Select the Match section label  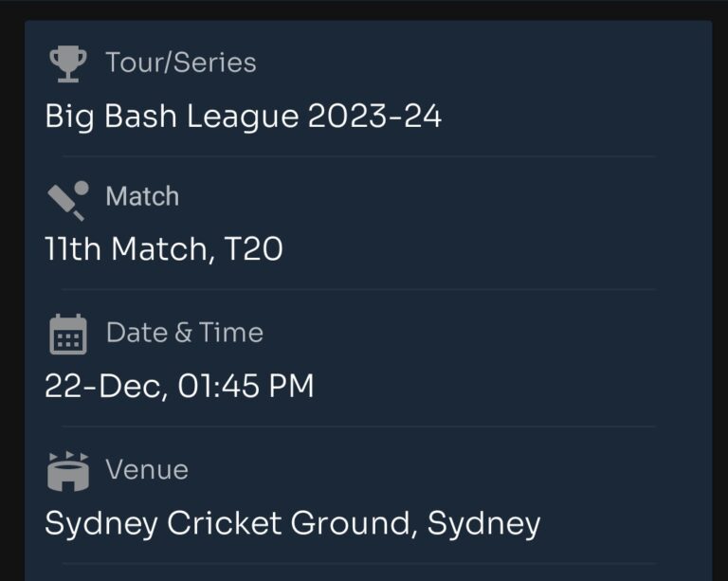pos(142,196)
